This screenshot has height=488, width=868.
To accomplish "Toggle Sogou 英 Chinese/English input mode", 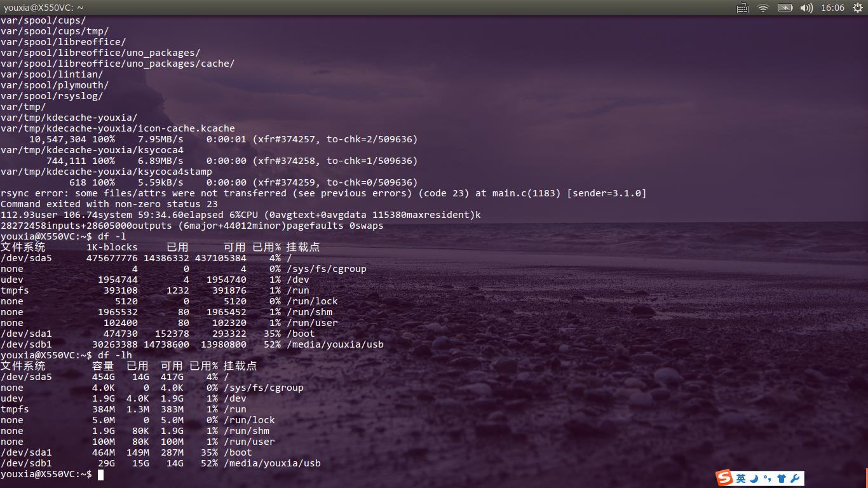I will (741, 478).
